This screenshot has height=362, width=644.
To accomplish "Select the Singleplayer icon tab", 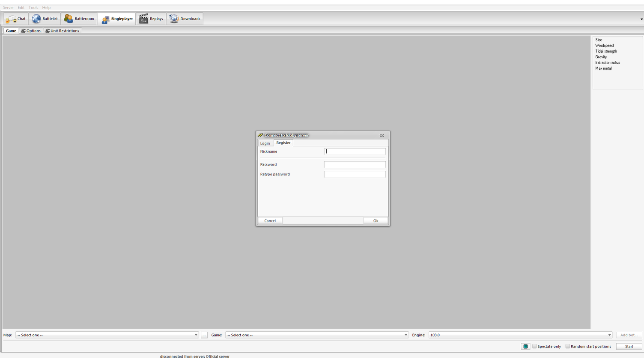I will (x=105, y=19).
